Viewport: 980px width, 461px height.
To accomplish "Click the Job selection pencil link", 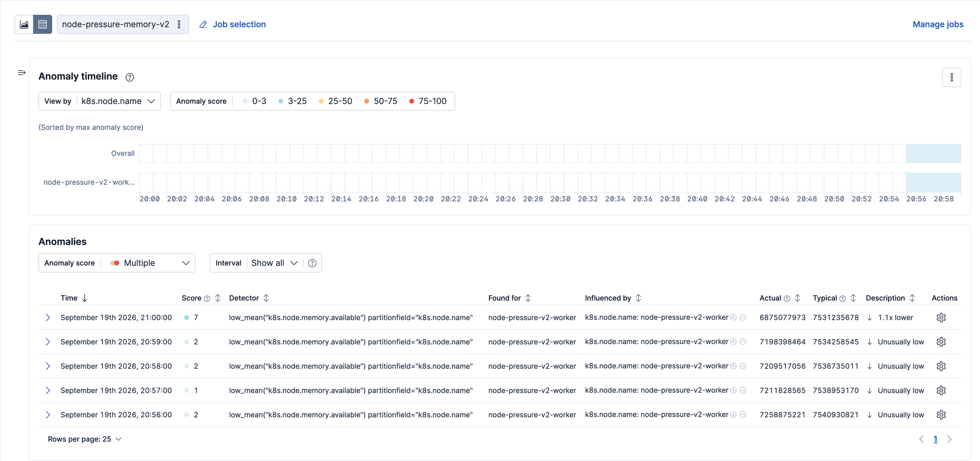I will click(232, 25).
